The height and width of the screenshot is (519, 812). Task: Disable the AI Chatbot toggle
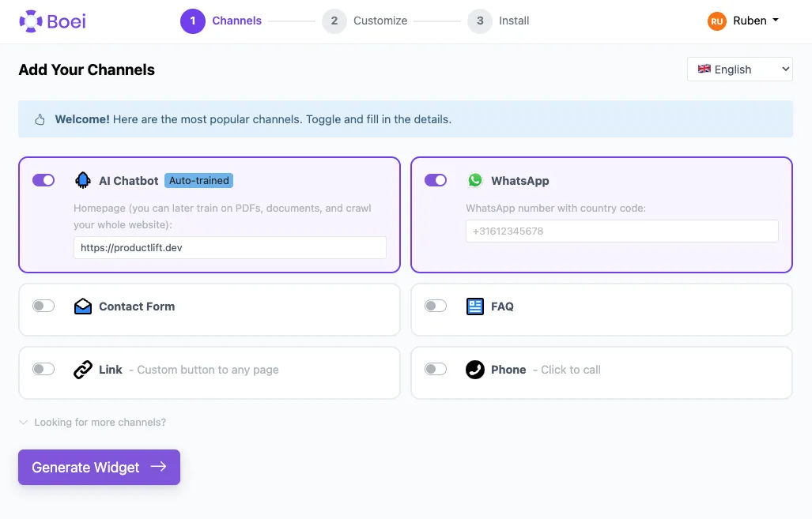tap(43, 180)
